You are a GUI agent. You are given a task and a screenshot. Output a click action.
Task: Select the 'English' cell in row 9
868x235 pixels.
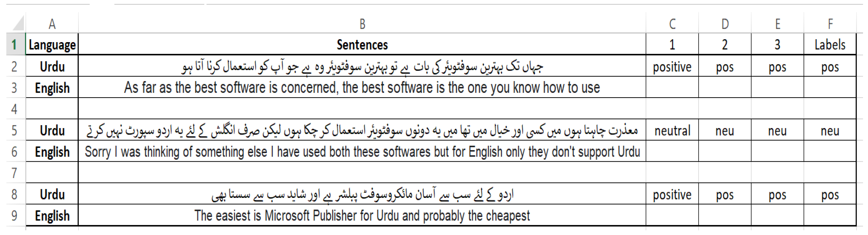point(52,215)
